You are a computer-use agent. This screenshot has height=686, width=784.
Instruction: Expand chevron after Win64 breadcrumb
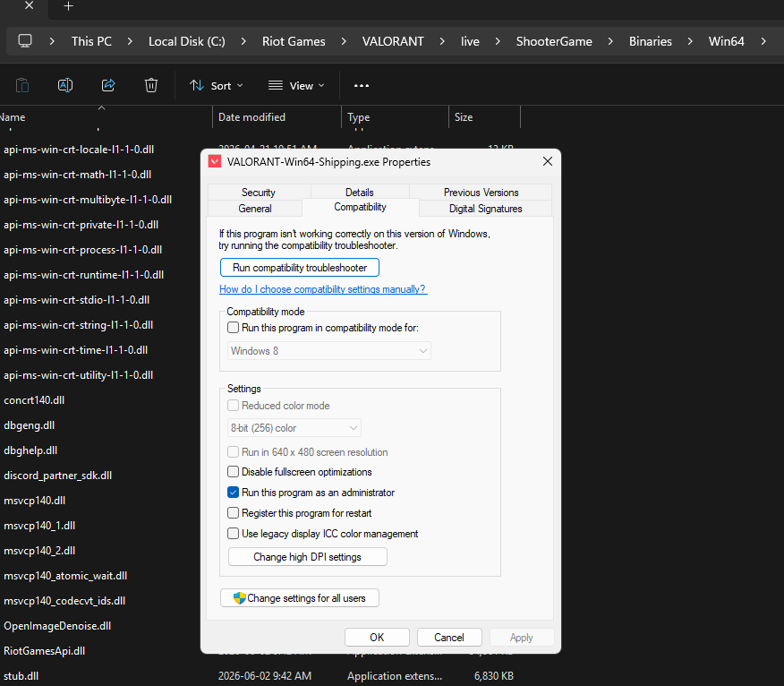pos(763,41)
